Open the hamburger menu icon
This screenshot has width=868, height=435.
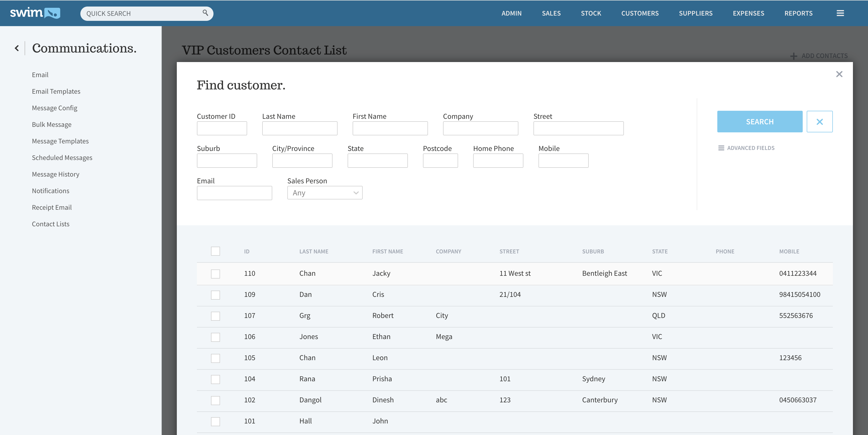pyautogui.click(x=840, y=13)
